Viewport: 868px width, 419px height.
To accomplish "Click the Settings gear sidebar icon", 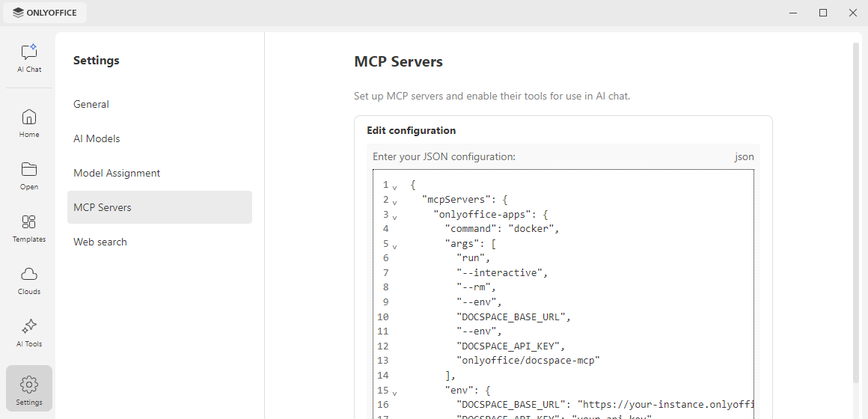I will (x=28, y=388).
